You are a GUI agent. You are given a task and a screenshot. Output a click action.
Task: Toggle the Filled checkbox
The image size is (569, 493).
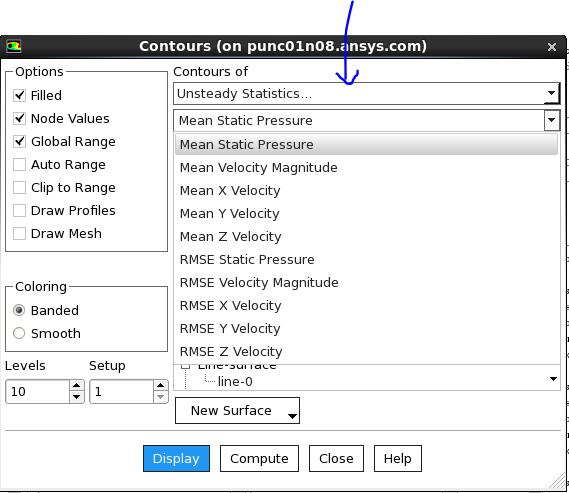19,95
